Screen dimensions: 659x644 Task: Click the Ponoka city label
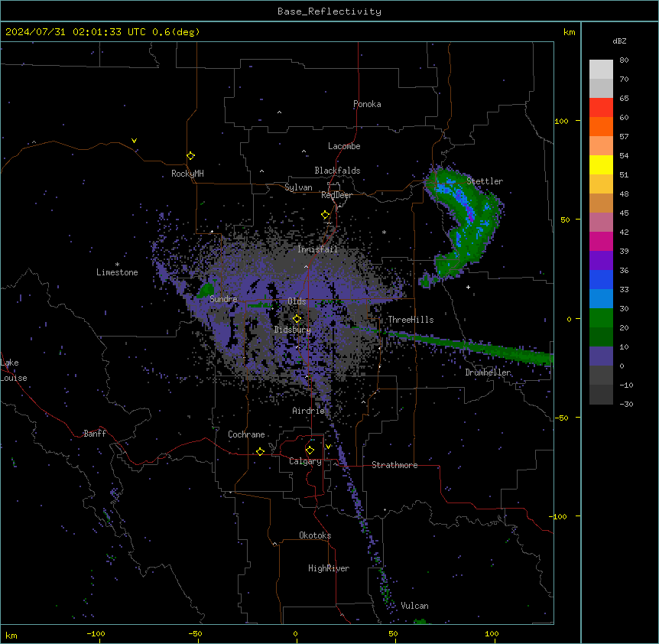coord(367,104)
